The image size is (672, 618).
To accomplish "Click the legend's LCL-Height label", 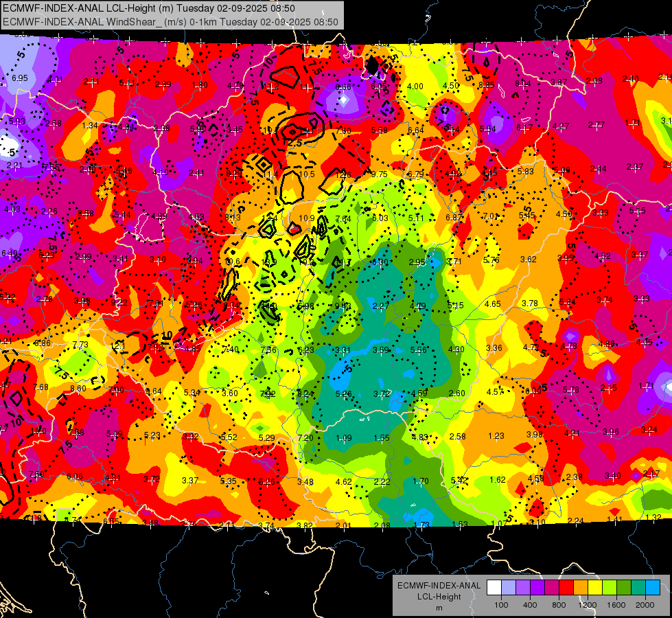I will pos(439,597).
